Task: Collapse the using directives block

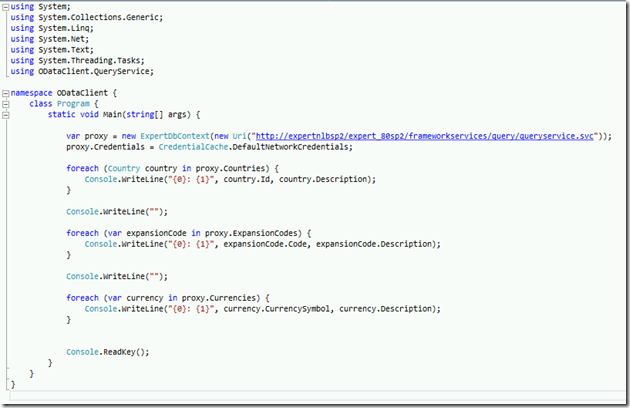Action: (5, 6)
